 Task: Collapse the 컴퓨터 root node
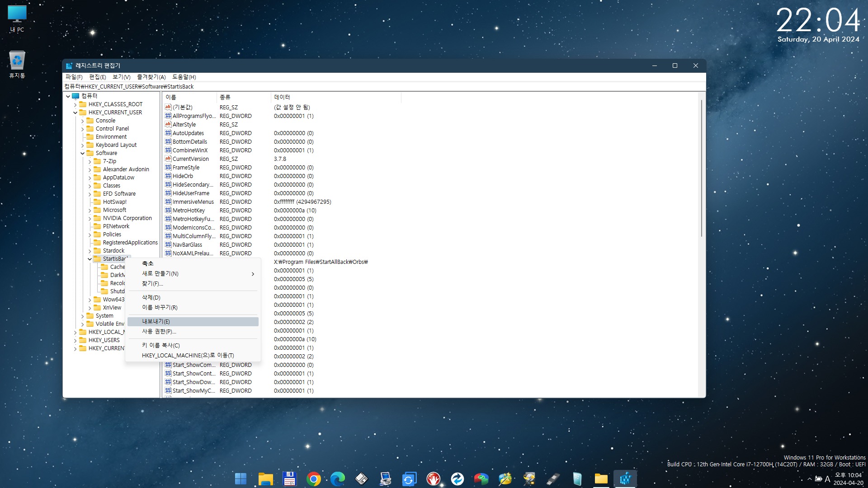point(68,96)
